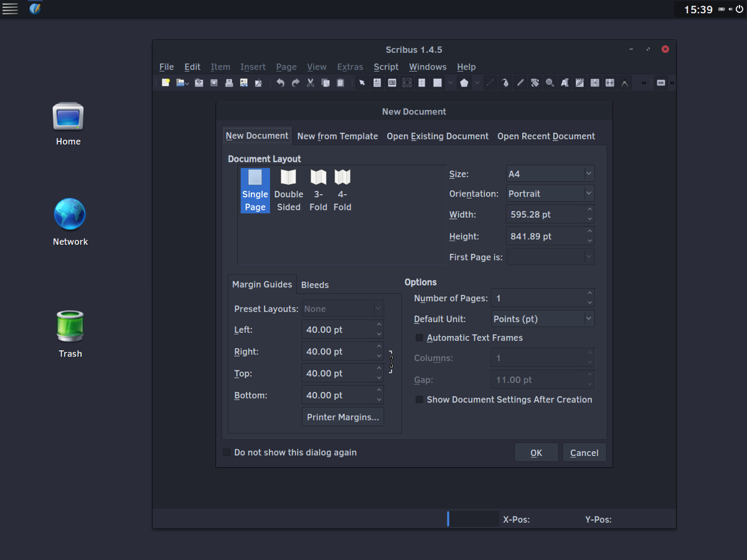Click the Redo arrow icon
This screenshot has height=560, width=747.
point(295,83)
